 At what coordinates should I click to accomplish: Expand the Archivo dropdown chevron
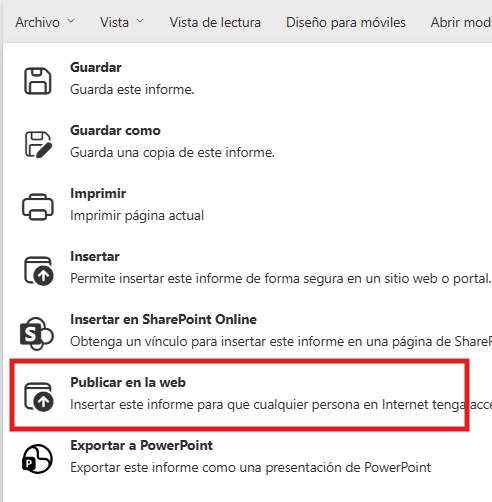point(71,21)
